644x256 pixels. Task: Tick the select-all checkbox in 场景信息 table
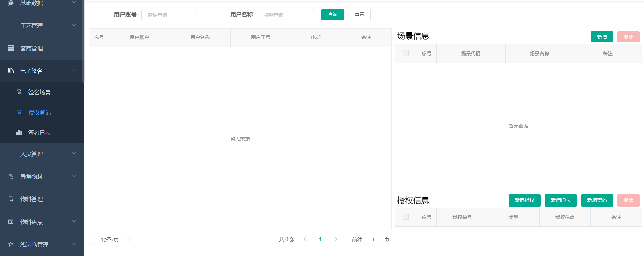406,53
